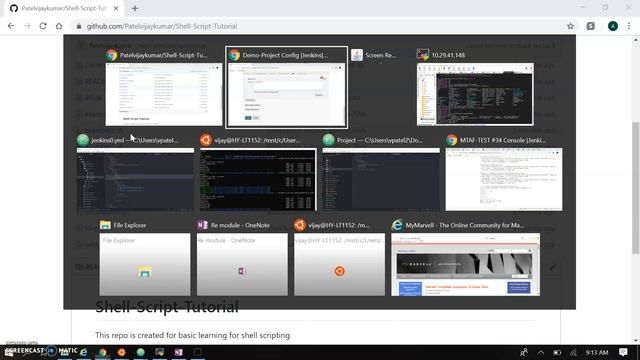Check battery status in system tray
Image resolution: width=640 pixels, height=360 pixels.
click(557, 352)
